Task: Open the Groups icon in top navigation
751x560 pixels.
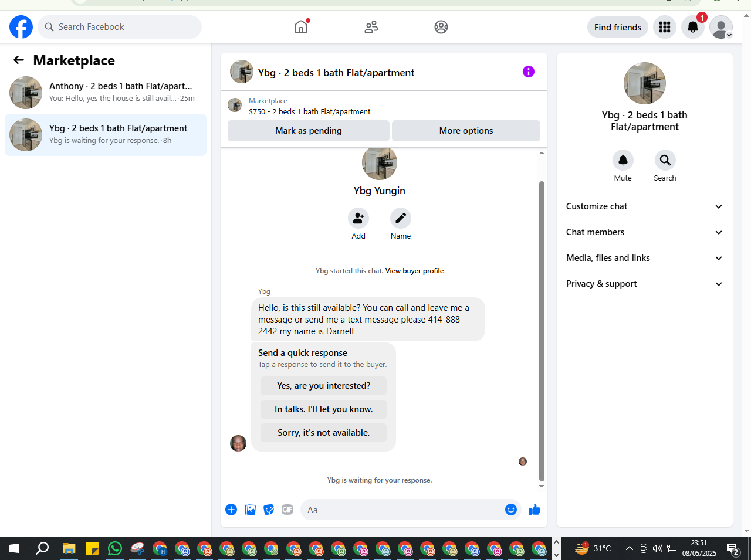Action: point(441,27)
